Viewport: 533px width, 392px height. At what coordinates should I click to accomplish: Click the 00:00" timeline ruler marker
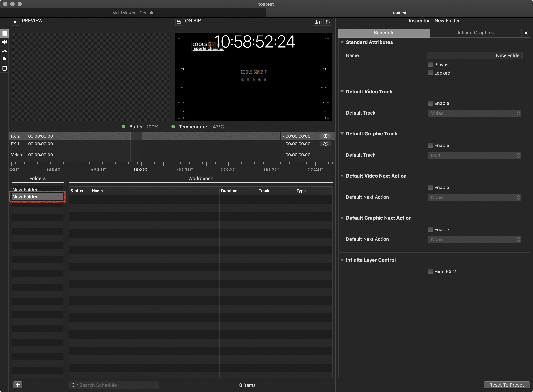point(142,169)
